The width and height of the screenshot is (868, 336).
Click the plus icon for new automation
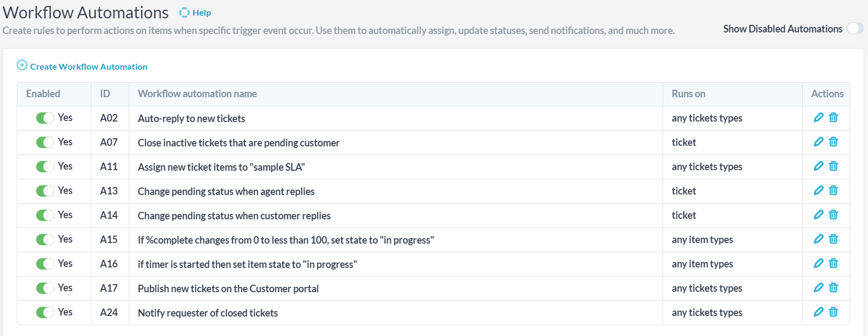point(22,65)
